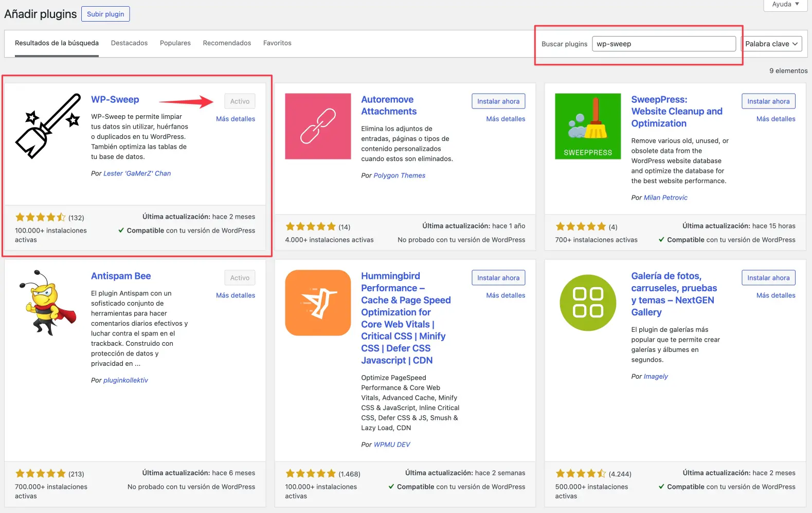Install Hummingbird Performance with Instalar ahora

(x=498, y=278)
